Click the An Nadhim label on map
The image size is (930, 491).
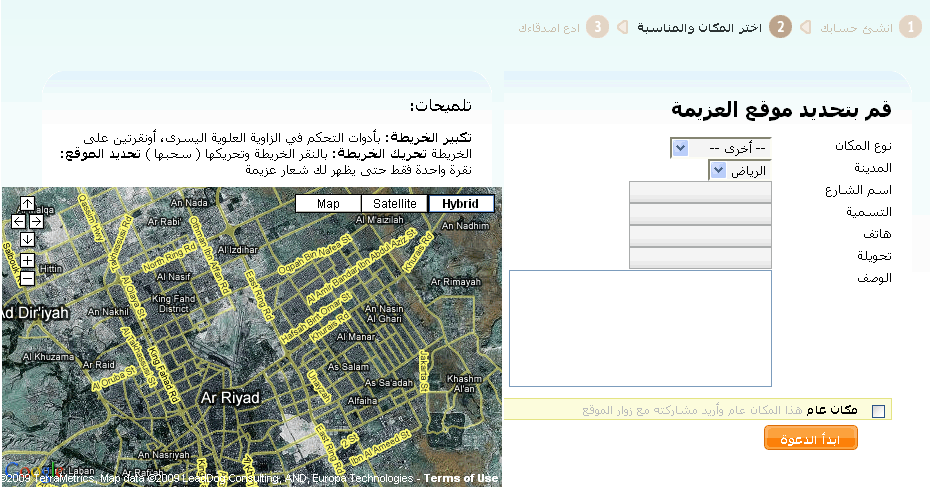(x=466, y=225)
